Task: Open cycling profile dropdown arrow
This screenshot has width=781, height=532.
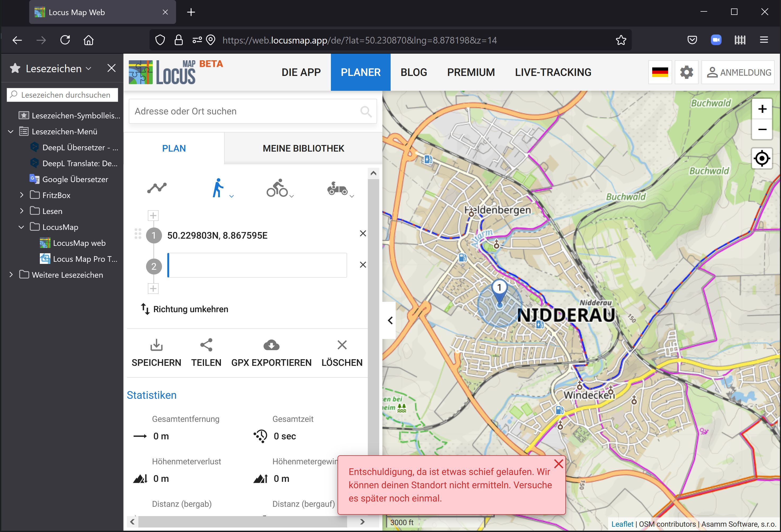Action: 292,196
